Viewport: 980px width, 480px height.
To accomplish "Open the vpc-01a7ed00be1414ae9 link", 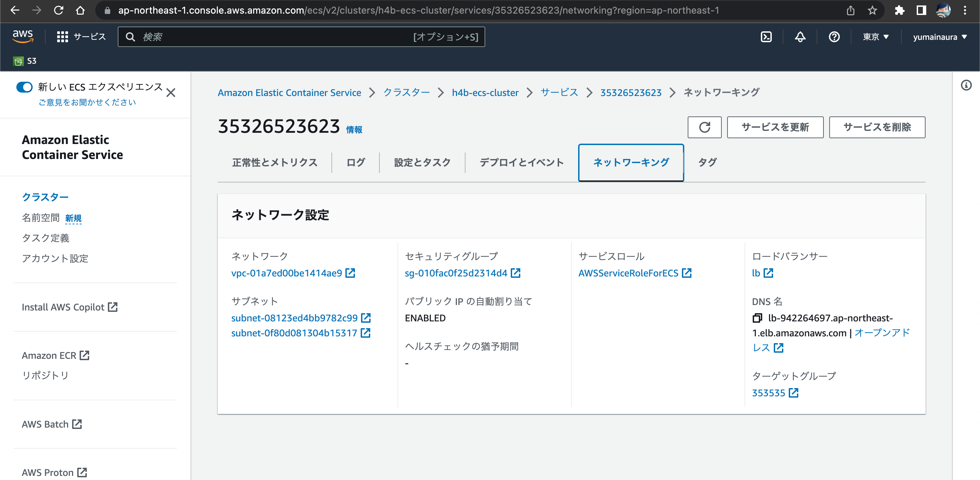I will [x=287, y=273].
